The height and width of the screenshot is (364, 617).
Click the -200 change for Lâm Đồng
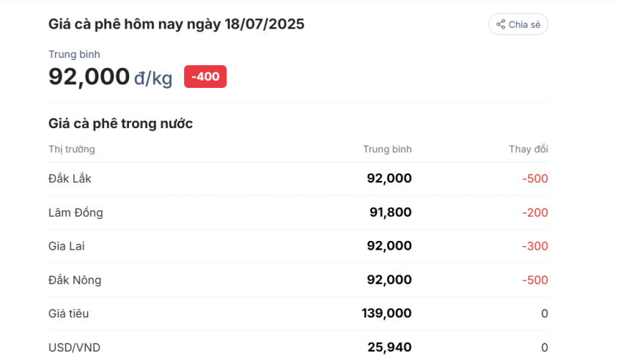pos(535,212)
